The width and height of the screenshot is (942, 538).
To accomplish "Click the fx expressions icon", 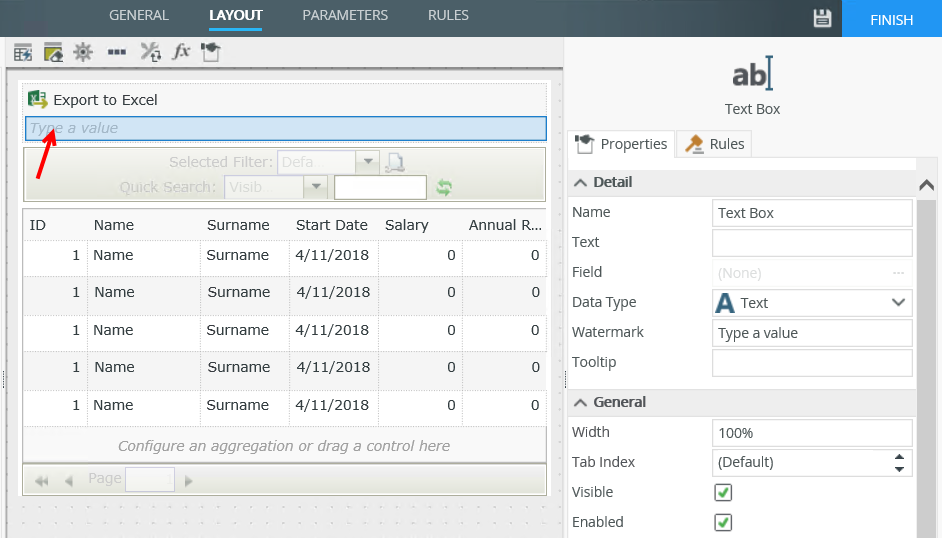I will tap(181, 52).
